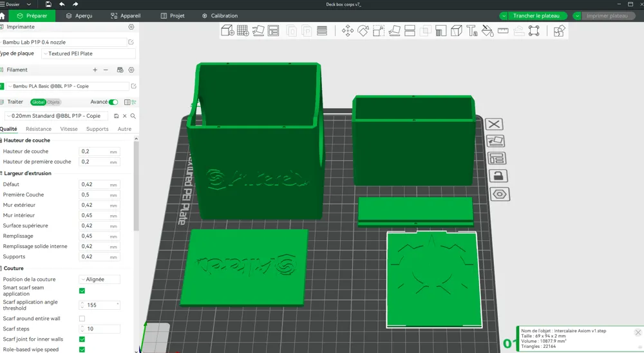Save the 0.20mm Standard process preset
The image size is (644, 353).
[x=116, y=116]
